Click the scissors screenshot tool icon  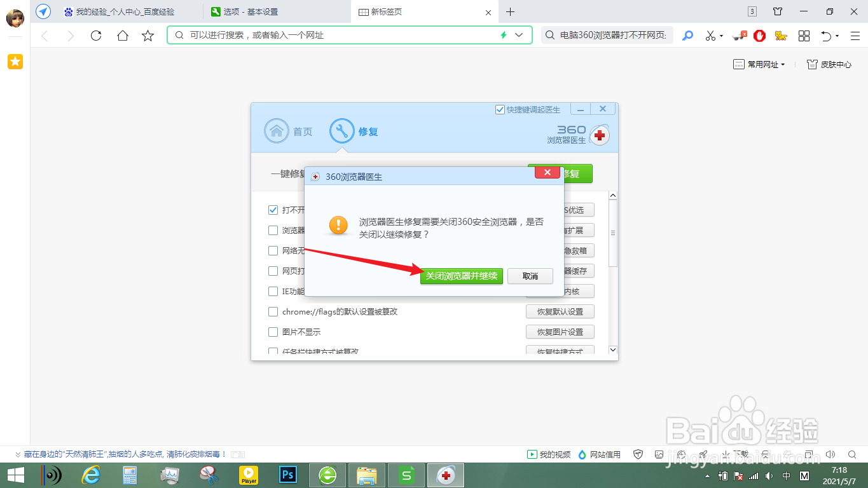click(x=710, y=36)
